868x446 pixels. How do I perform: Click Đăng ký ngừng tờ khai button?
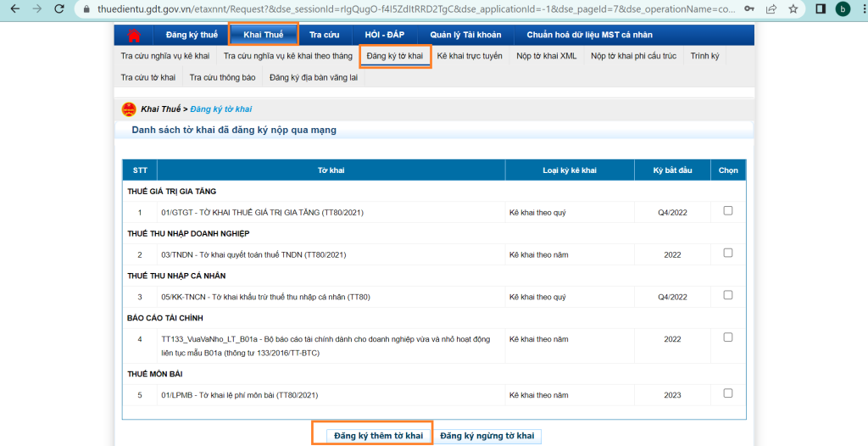tap(487, 436)
